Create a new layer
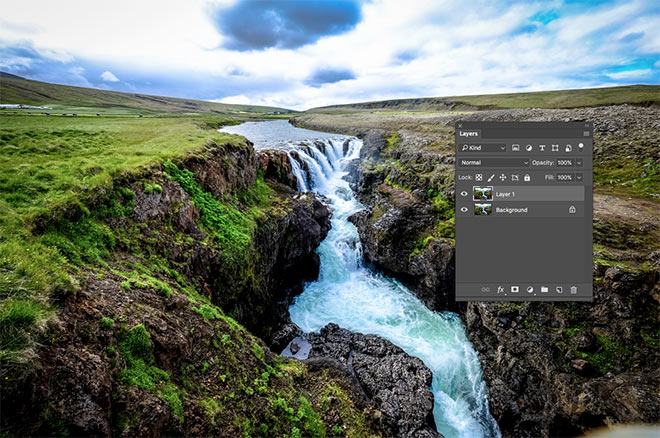Image resolution: width=660 pixels, height=438 pixels. pos(559,289)
